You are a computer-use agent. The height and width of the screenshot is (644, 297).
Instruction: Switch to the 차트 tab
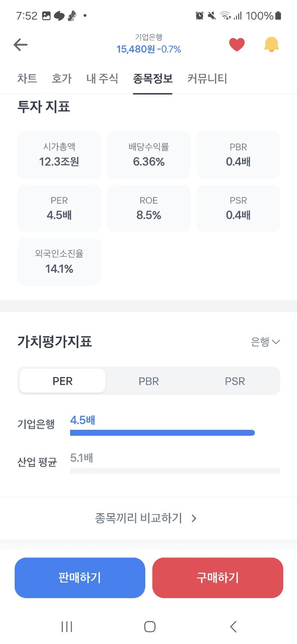(x=27, y=79)
